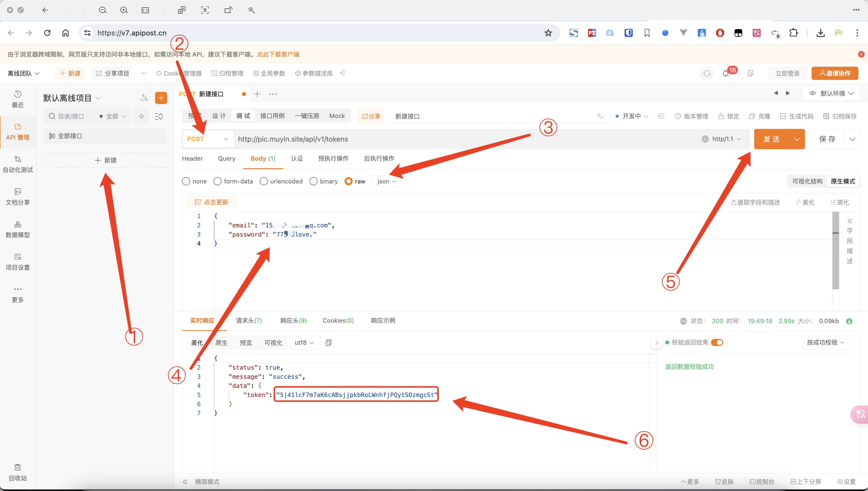This screenshot has height=491, width=868.
Task: Click the locate target icon in the directory toolbar
Action: 141,116
